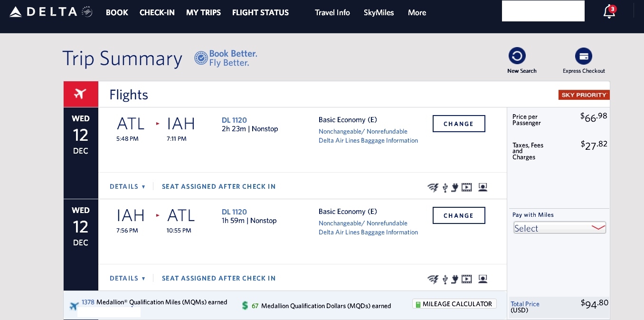The width and height of the screenshot is (644, 320).
Task: Click CHANGE on the outbound flight
Action: [x=459, y=124]
